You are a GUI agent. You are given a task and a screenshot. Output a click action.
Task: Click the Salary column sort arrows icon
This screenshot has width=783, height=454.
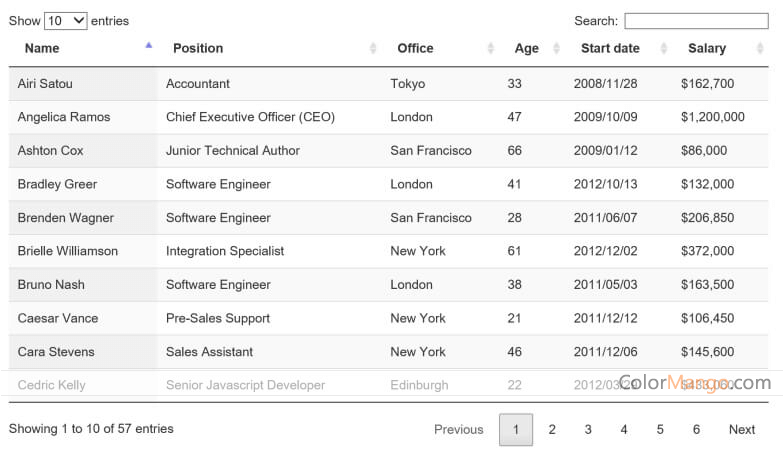[760, 48]
